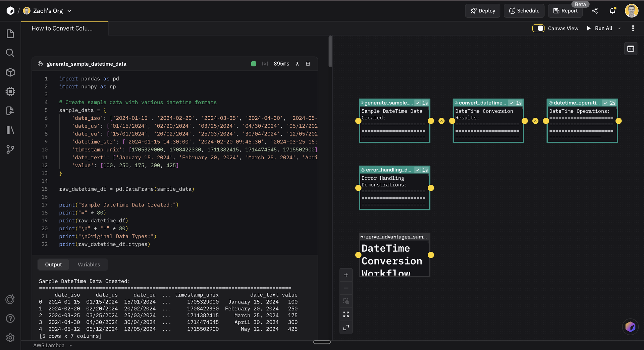Click the canvas panel toggle icon
This screenshot has width=644, height=350.
coord(631,49)
